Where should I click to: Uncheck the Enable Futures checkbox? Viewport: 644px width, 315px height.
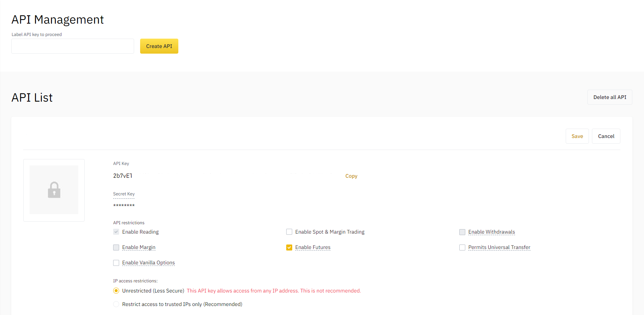pos(289,247)
